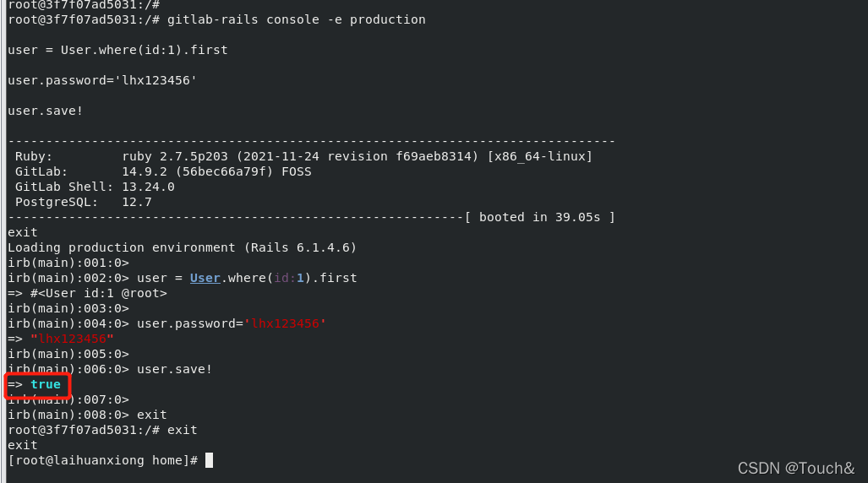868x483 pixels.
Task: Click the red 'lhx123456' string in irb line 004
Action: (x=284, y=323)
